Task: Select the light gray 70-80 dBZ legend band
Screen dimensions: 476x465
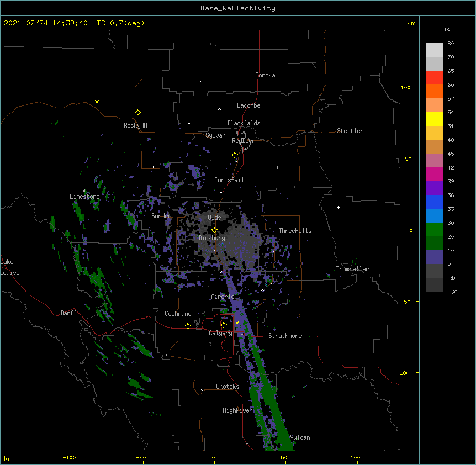Action: coord(434,50)
